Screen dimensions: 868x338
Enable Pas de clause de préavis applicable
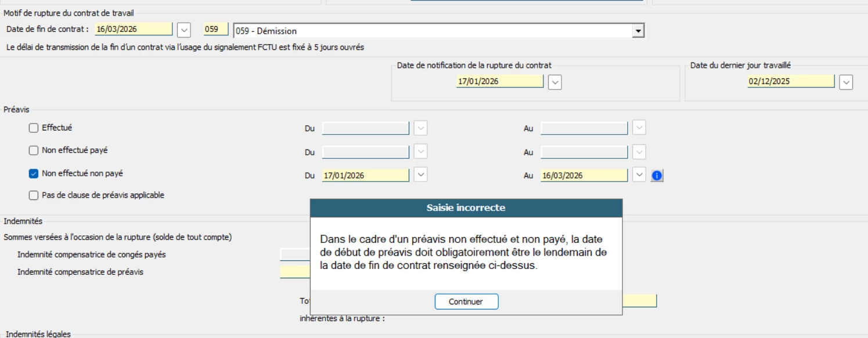click(x=34, y=195)
